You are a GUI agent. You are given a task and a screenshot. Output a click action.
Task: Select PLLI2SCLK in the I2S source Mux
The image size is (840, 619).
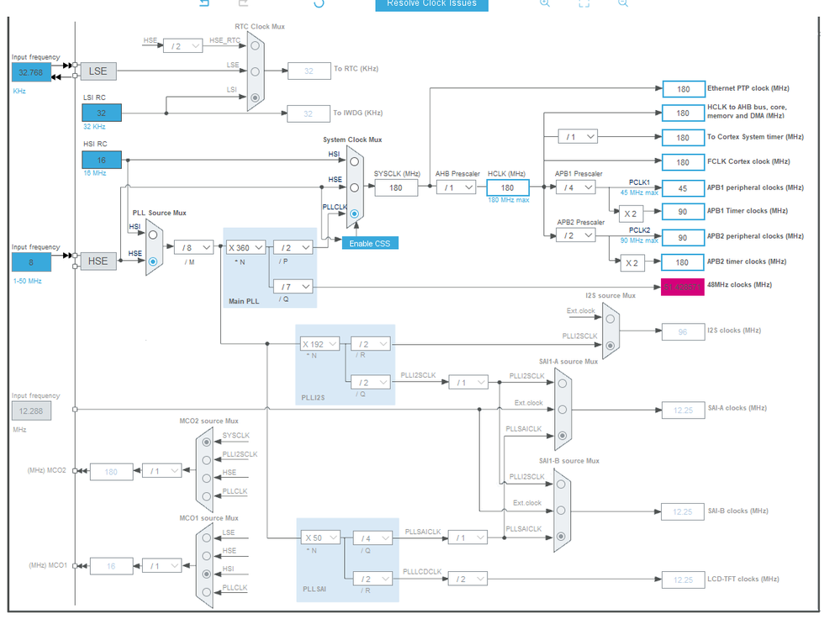click(610, 345)
